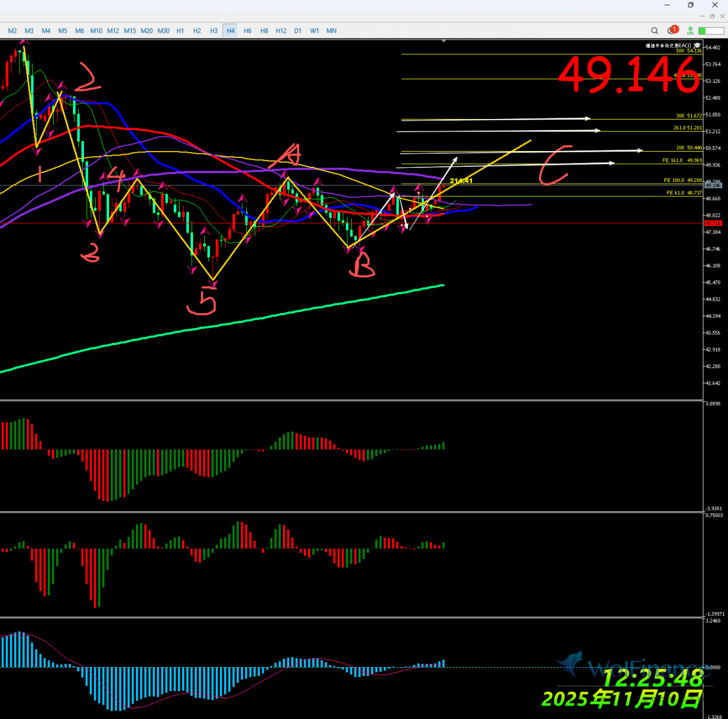Open the search magnifier icon
728x719 pixels.
654,31
